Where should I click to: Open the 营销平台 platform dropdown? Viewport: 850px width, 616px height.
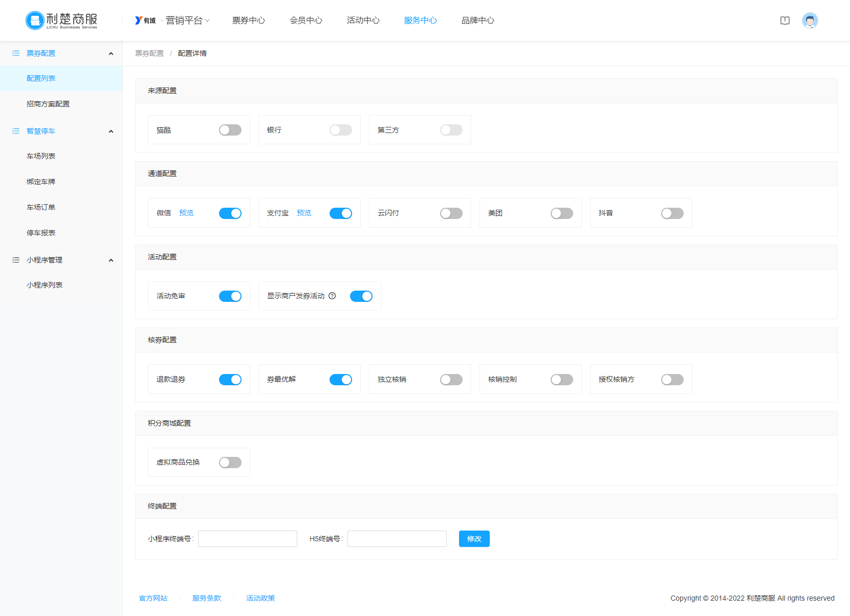pyautogui.click(x=187, y=20)
